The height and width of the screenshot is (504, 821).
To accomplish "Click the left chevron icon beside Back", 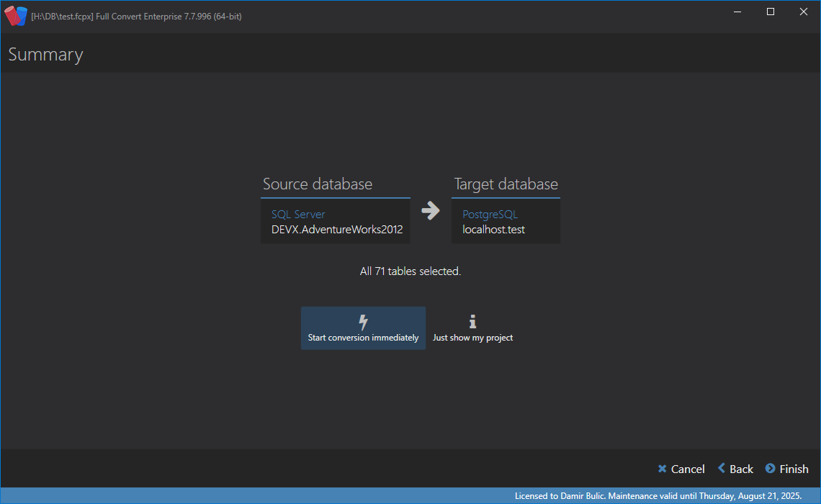I will coord(722,469).
